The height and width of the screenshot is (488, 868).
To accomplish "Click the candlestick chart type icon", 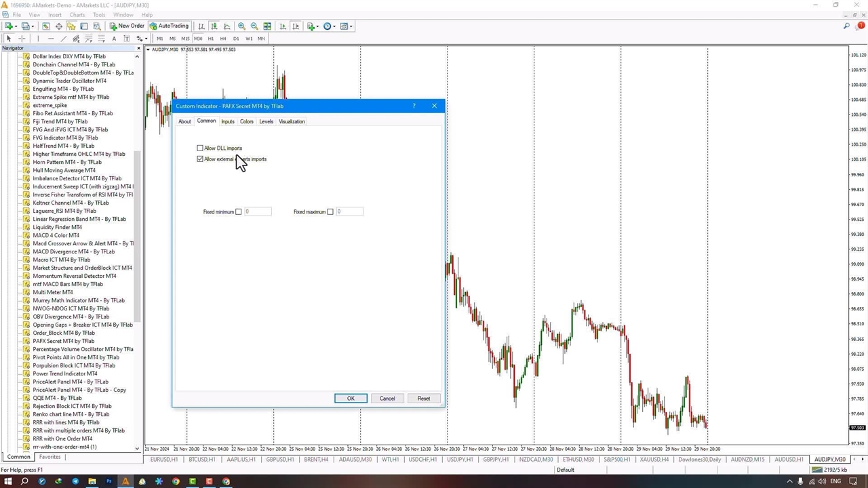I will point(214,26).
